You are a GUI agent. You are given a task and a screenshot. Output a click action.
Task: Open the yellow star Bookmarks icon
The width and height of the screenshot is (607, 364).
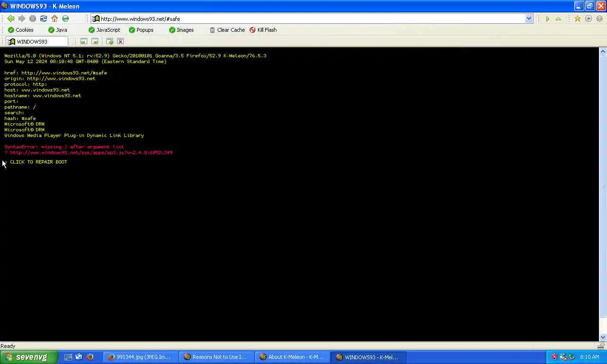click(577, 18)
